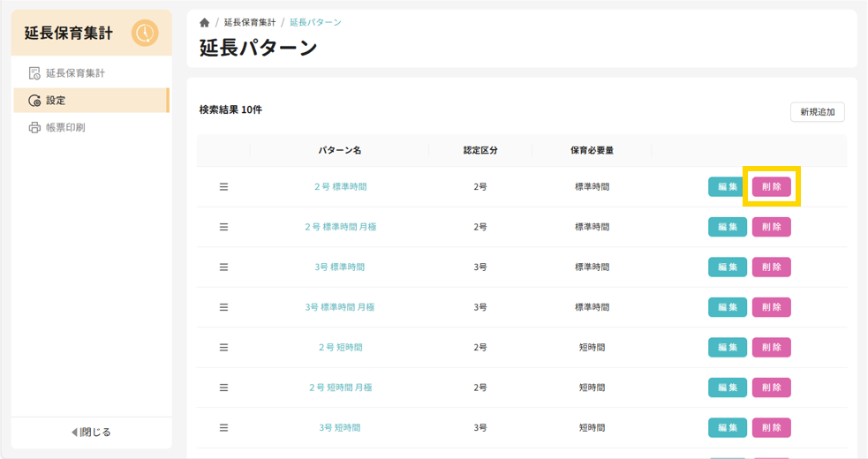Go to 延長保育集計 in the breadcrumb
This screenshot has height=459, width=868.
tap(250, 23)
